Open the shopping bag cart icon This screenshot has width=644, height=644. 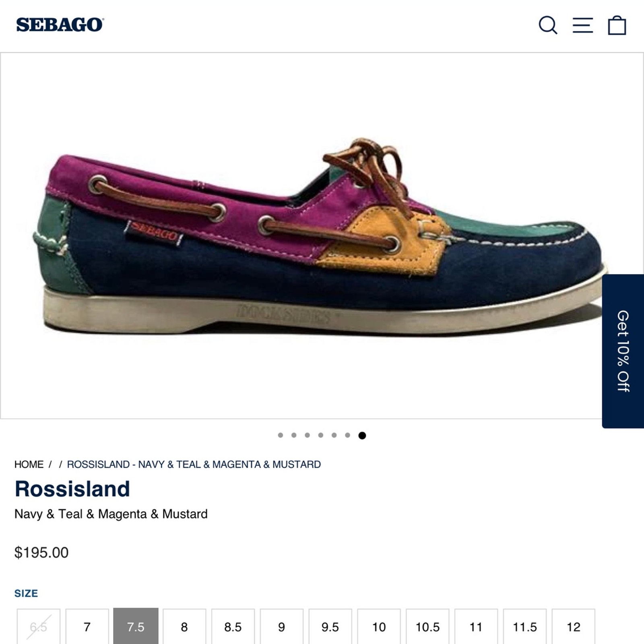click(x=617, y=25)
